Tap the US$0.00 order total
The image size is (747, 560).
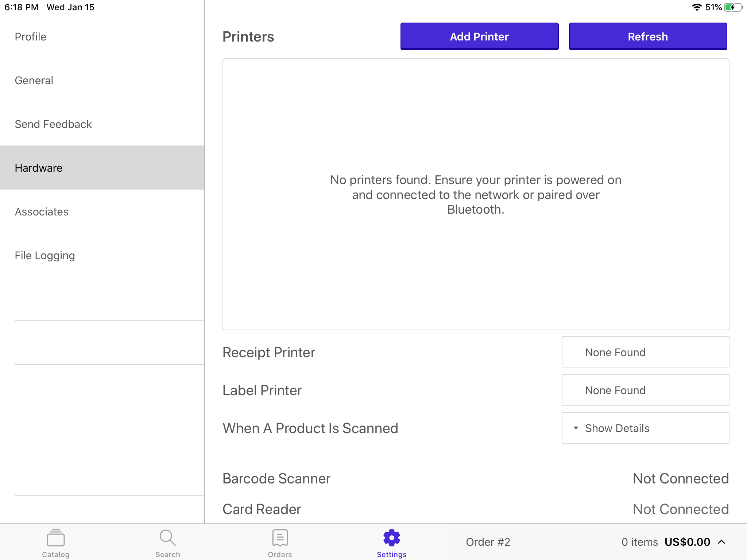pyautogui.click(x=687, y=542)
